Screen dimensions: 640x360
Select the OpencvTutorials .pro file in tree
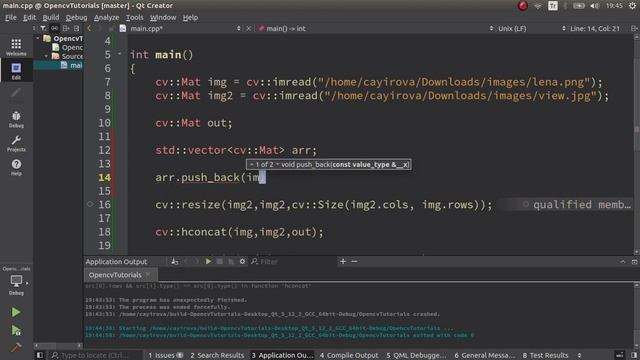(x=68, y=47)
